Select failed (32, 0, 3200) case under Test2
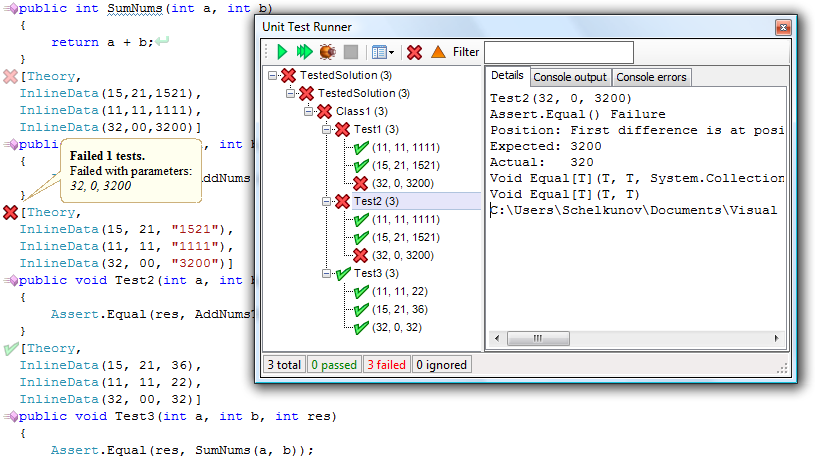The image size is (815, 460). [403, 255]
